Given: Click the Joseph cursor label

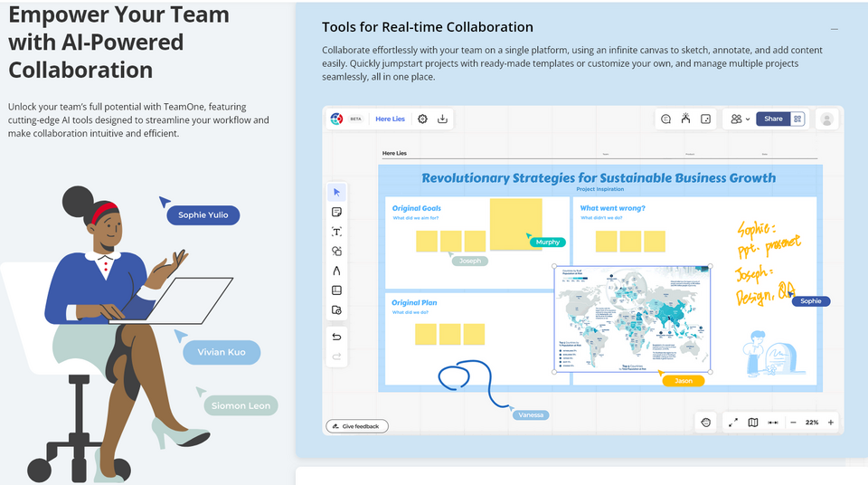Looking at the screenshot, I should 470,262.
